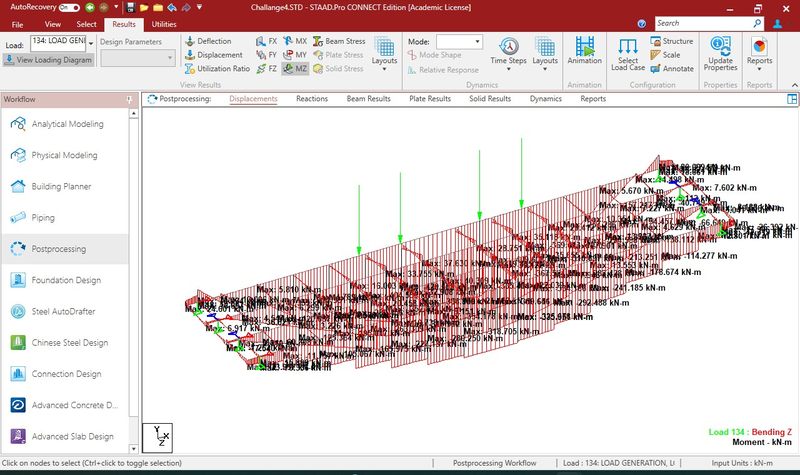Open Steel AutoDrafter workflow
The height and width of the screenshot is (475, 800).
pos(65,311)
